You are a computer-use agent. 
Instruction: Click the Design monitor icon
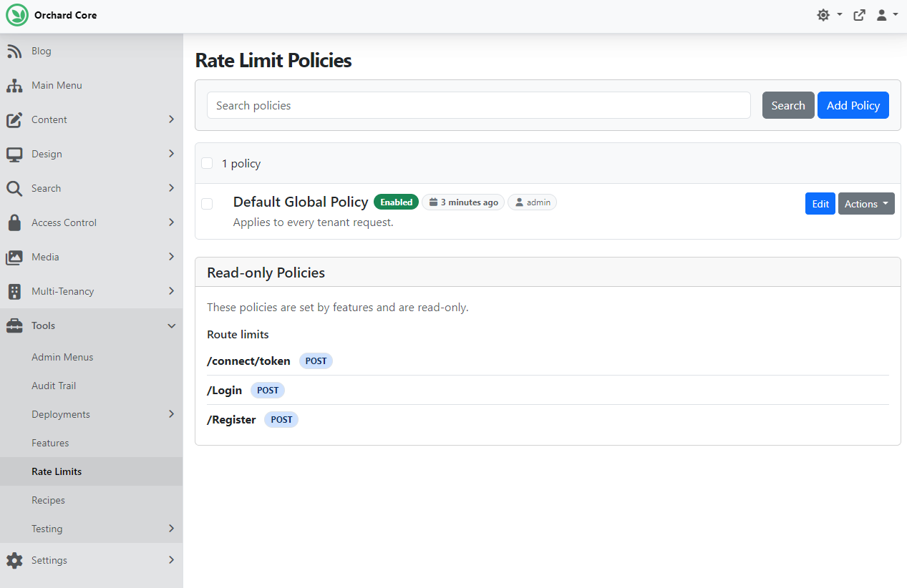click(14, 155)
